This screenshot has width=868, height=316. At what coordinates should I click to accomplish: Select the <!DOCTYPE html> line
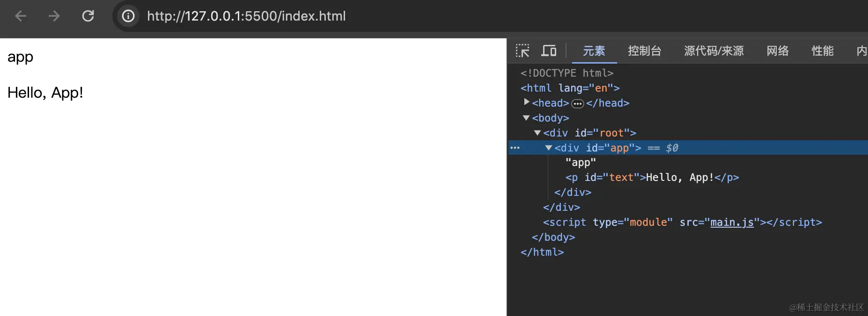coord(567,73)
